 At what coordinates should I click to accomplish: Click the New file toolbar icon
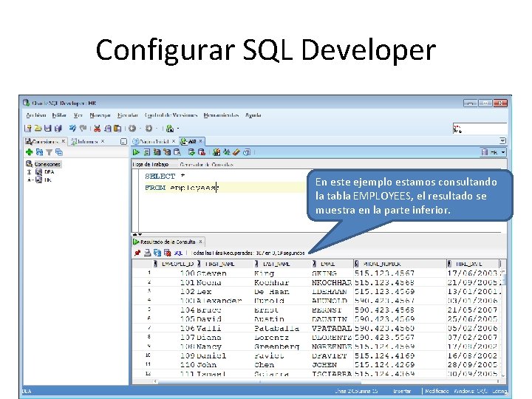[28, 129]
